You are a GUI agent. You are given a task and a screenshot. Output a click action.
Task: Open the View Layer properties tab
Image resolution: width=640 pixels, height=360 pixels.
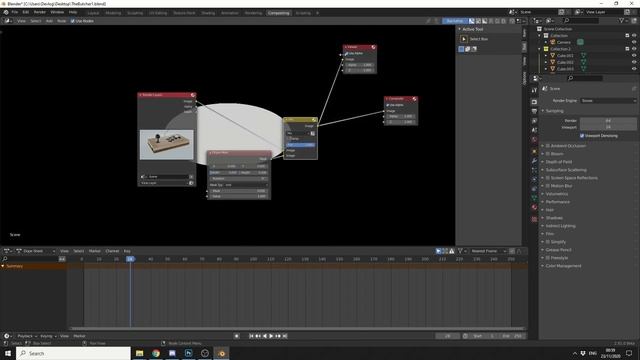tap(534, 121)
